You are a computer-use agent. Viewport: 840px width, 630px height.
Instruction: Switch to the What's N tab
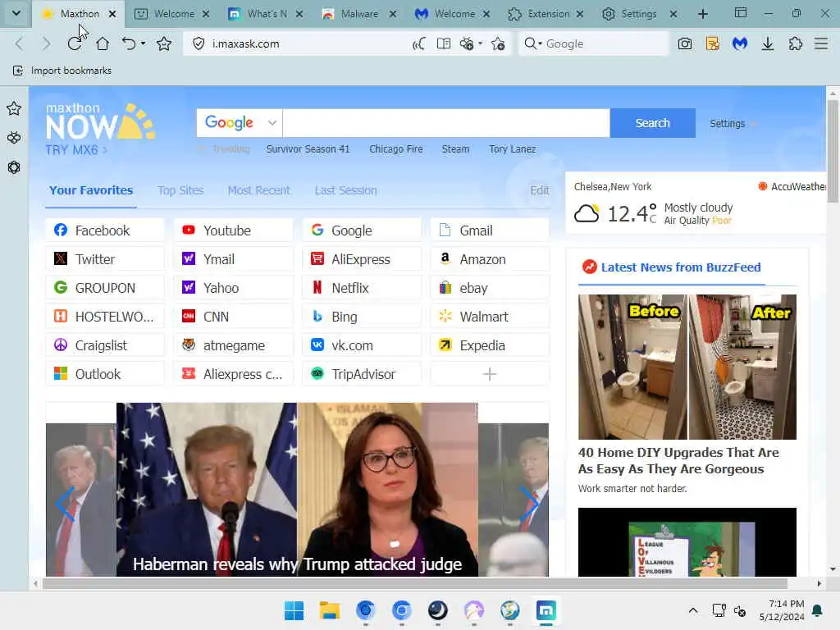pyautogui.click(x=264, y=14)
